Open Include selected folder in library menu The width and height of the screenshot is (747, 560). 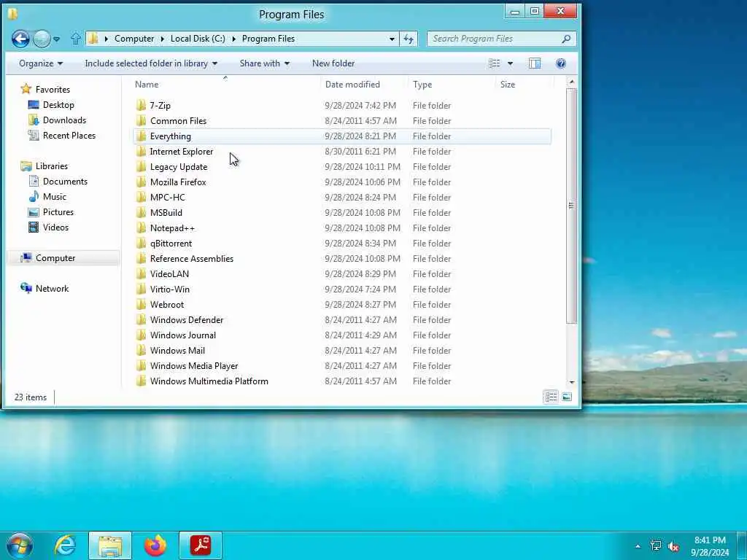[x=151, y=63]
